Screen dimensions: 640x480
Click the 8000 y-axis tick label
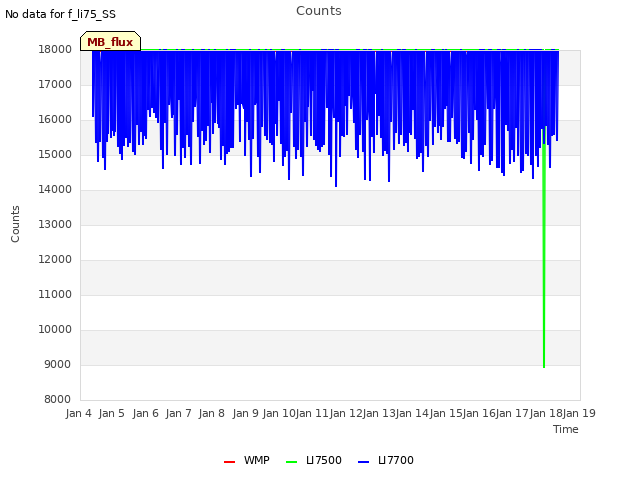pyautogui.click(x=58, y=400)
